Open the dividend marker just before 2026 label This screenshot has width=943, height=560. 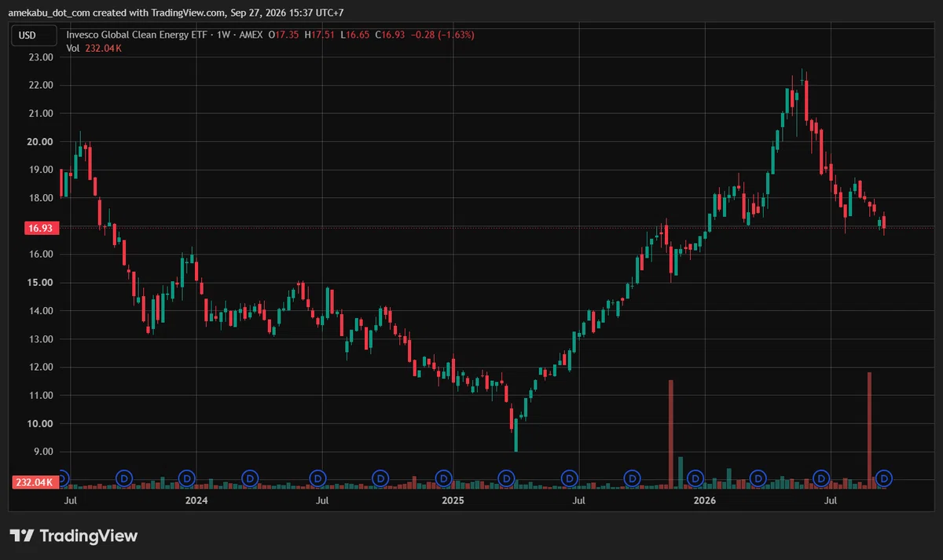pos(695,478)
